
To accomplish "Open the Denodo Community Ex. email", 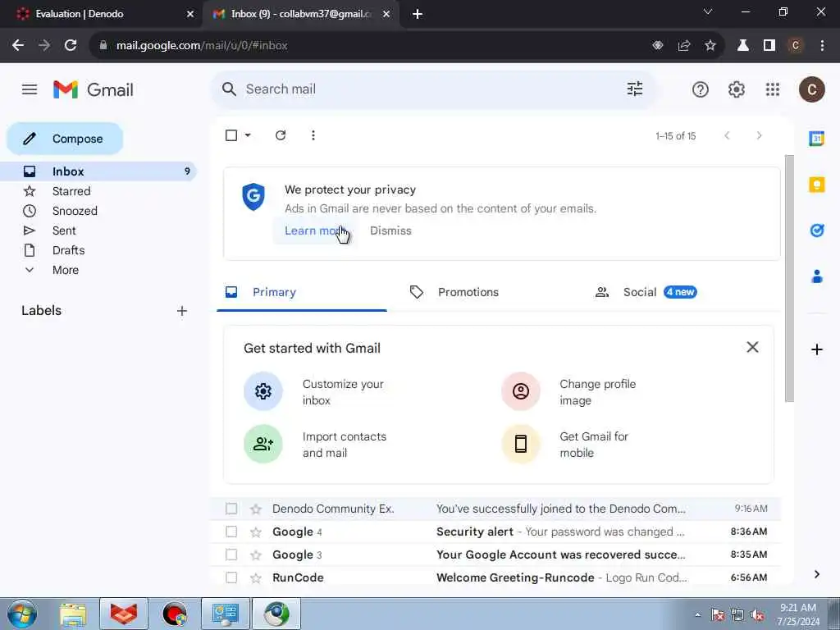I will [495, 509].
